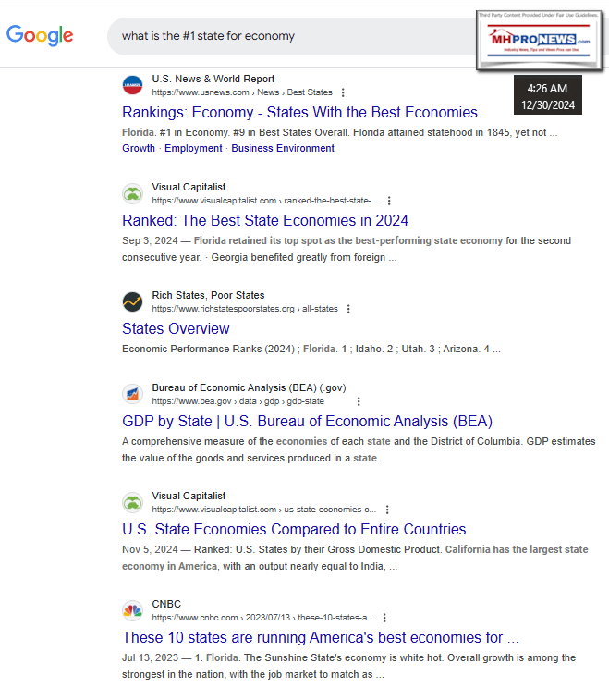Open 'Rankings: Economy - States With the Best Economies'
This screenshot has width=609, height=700.
click(x=299, y=113)
